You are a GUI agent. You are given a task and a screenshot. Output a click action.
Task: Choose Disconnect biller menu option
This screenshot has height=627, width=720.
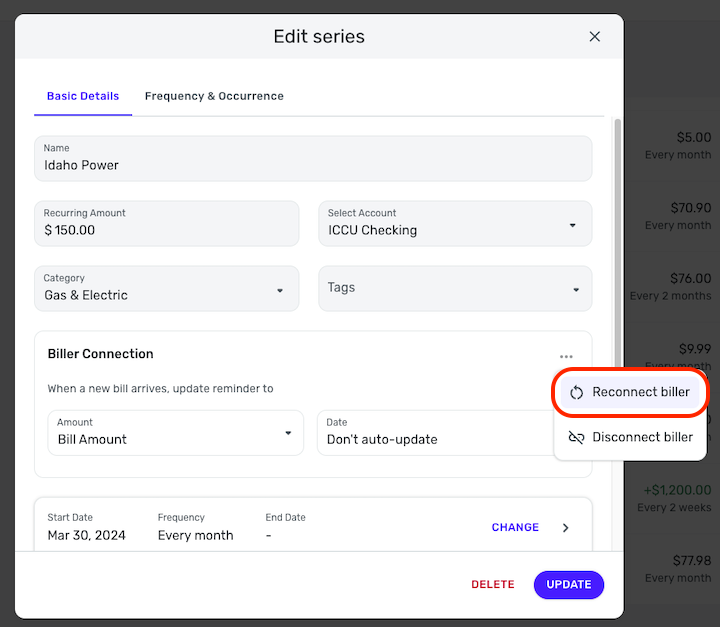click(x=630, y=437)
